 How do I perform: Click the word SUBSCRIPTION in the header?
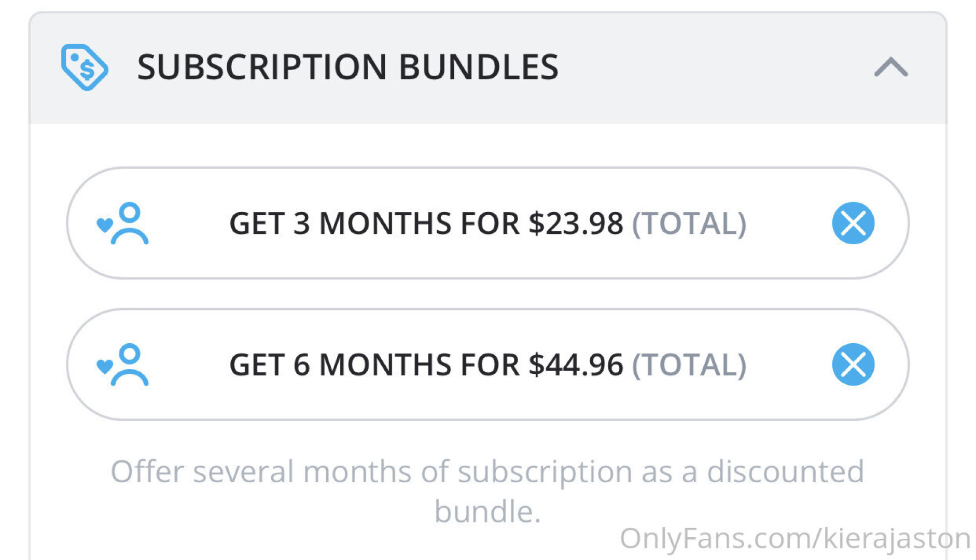click(262, 67)
